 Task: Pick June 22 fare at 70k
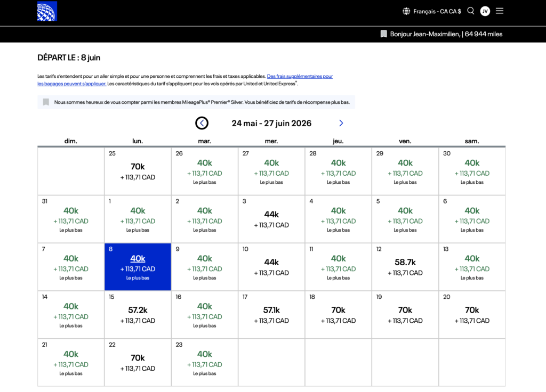(x=138, y=362)
